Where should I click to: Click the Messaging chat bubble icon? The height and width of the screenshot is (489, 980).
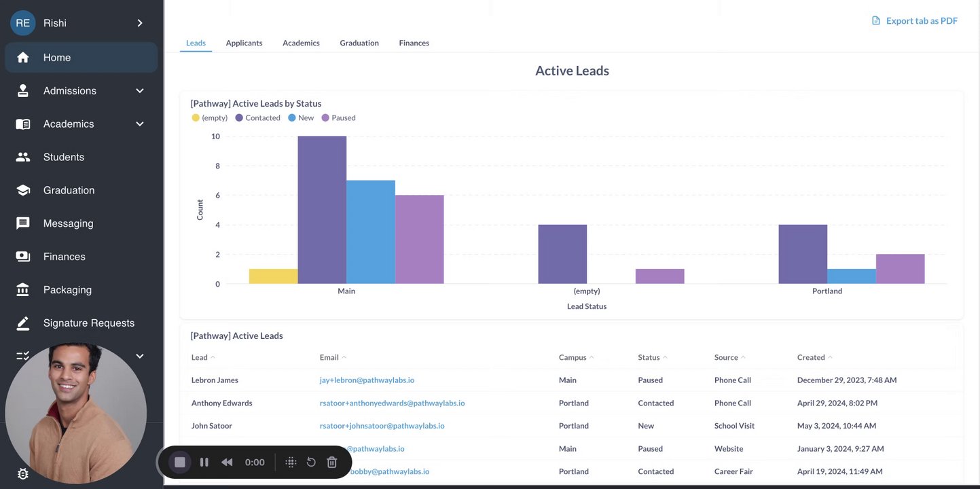coord(23,223)
